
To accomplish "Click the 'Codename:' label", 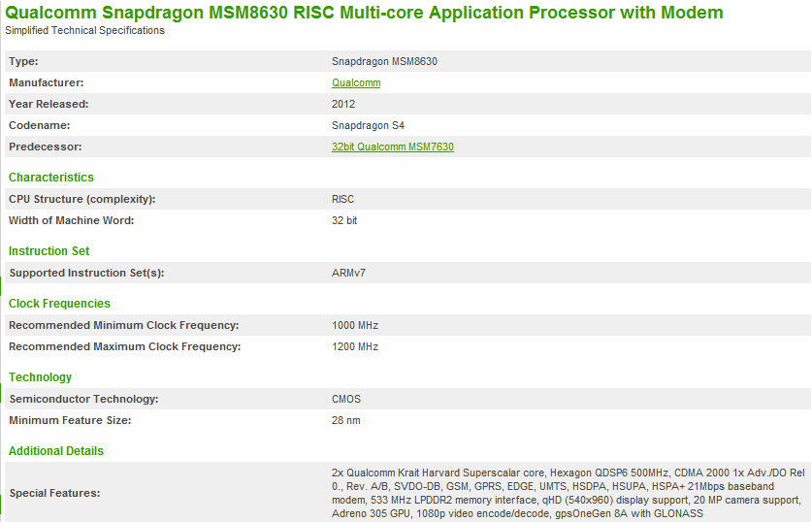I will [x=40, y=125].
